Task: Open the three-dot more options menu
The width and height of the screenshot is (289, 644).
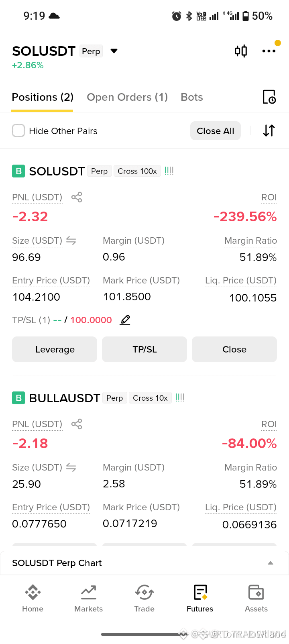Action: pyautogui.click(x=269, y=51)
